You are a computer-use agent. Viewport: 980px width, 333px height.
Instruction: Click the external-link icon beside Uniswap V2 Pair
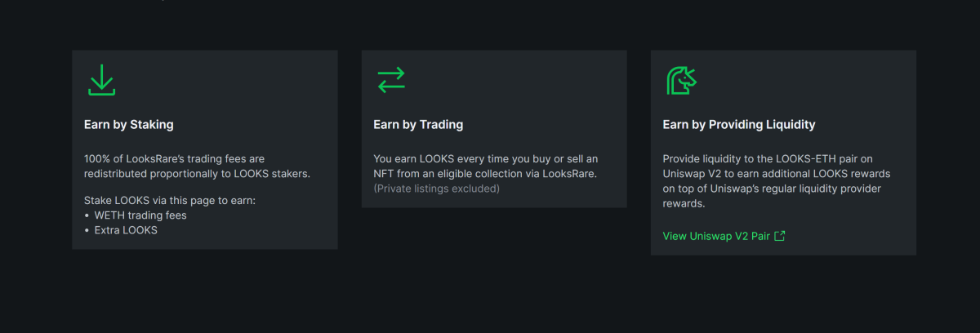click(x=779, y=236)
